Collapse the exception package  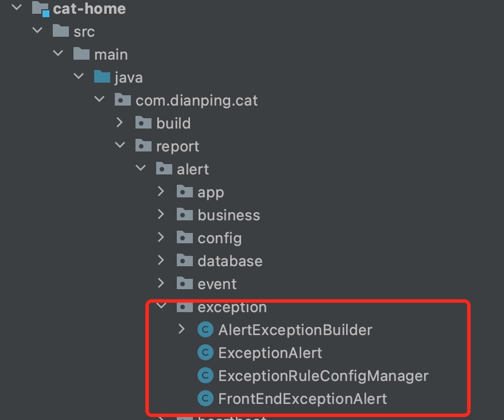161,307
